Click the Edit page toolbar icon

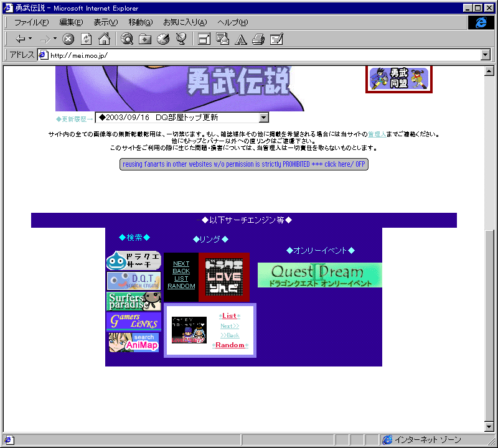(x=276, y=39)
